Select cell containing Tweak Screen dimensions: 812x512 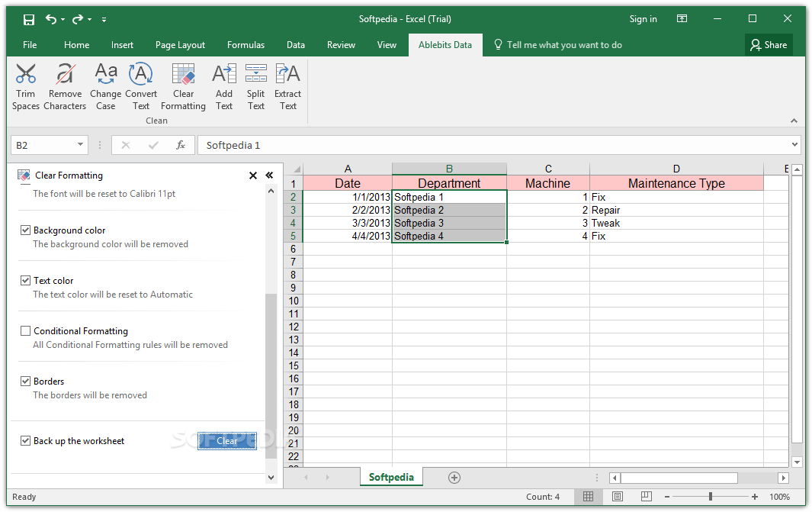pos(676,224)
